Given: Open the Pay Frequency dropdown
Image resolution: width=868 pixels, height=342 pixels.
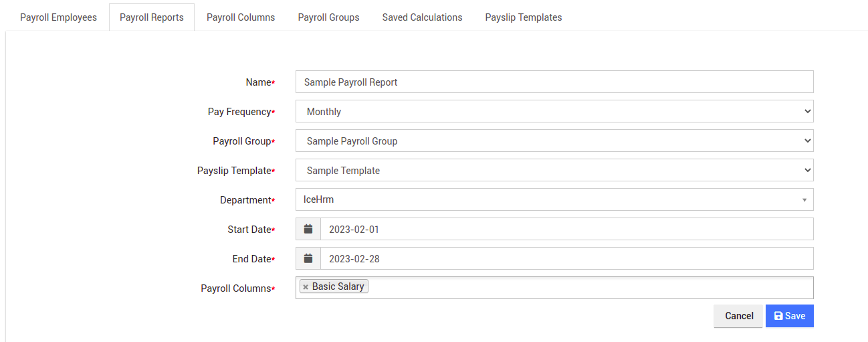Looking at the screenshot, I should pos(554,111).
